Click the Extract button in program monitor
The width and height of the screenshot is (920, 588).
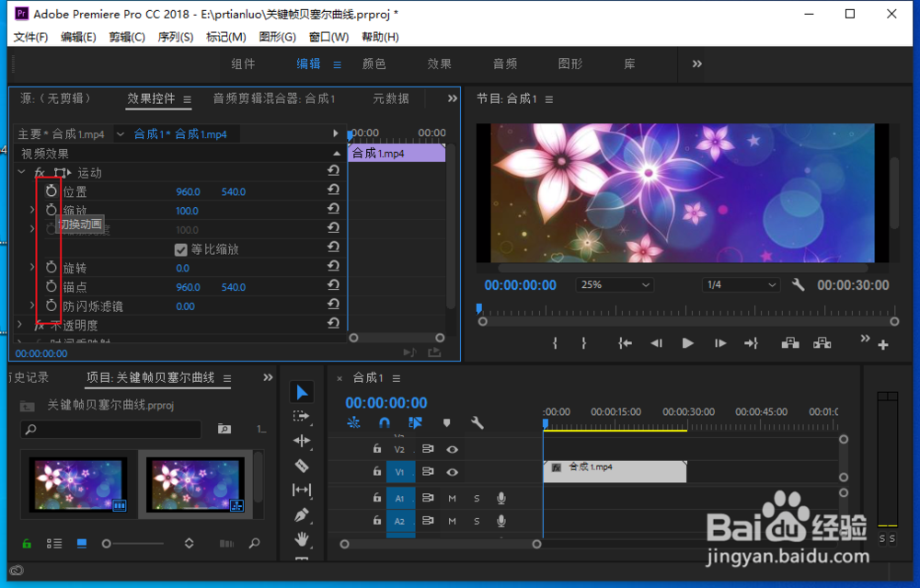(822, 342)
